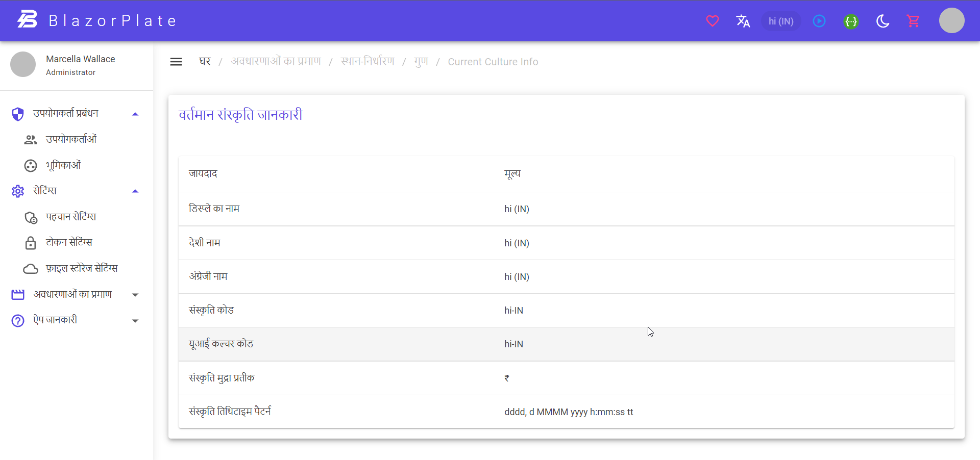Screen dimensions: 980x460
Task: Open file storage settings cloud icon
Action: pos(30,269)
